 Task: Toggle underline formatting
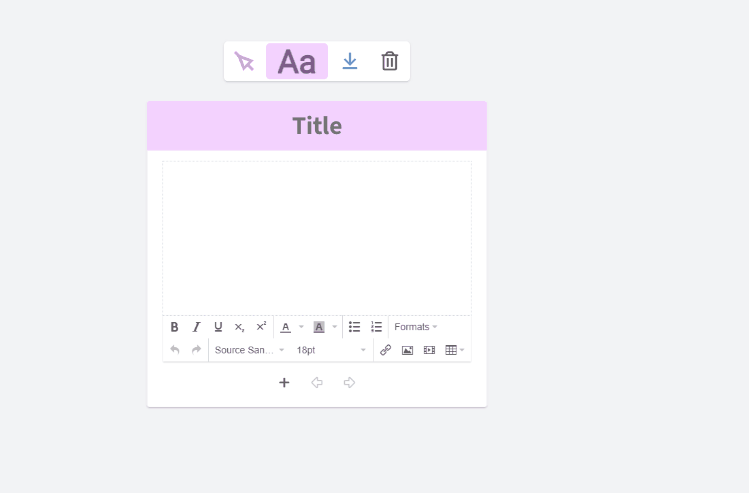[x=218, y=327]
